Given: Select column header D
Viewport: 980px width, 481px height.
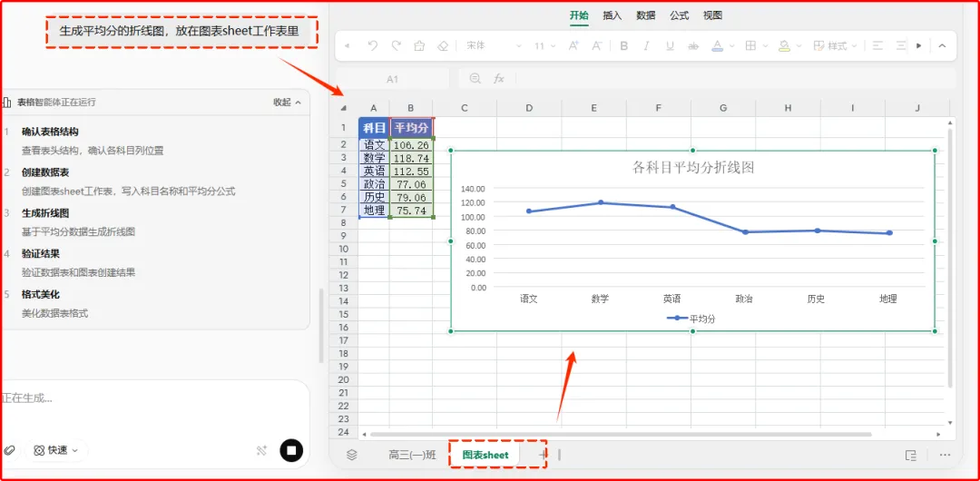Looking at the screenshot, I should point(529,108).
